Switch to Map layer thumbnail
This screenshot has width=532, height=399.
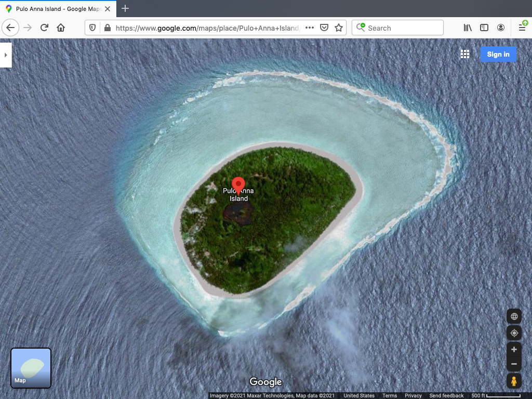click(31, 368)
